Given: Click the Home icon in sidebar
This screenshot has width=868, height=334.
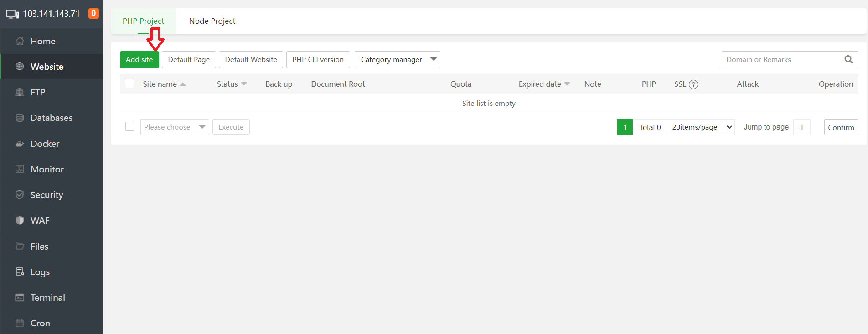Looking at the screenshot, I should click(20, 41).
